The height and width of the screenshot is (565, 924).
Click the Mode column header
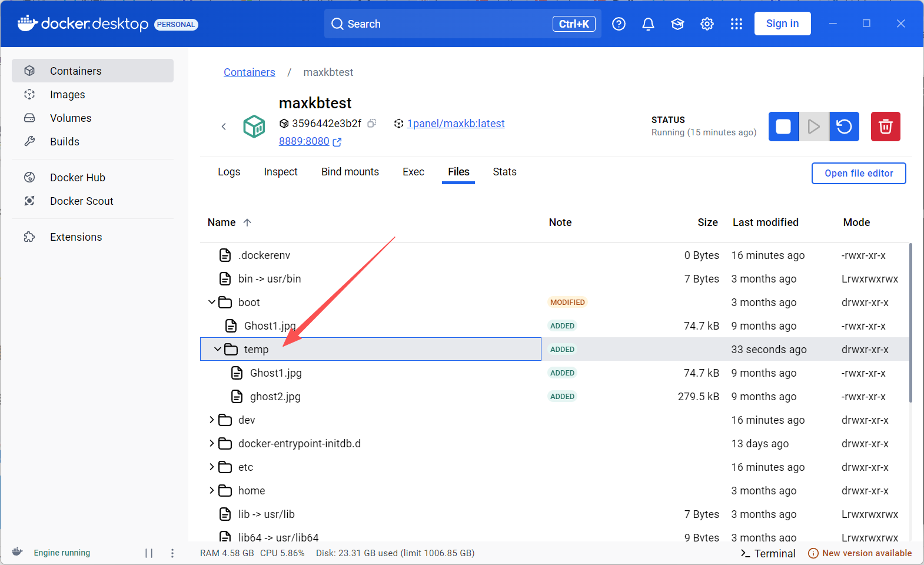856,222
